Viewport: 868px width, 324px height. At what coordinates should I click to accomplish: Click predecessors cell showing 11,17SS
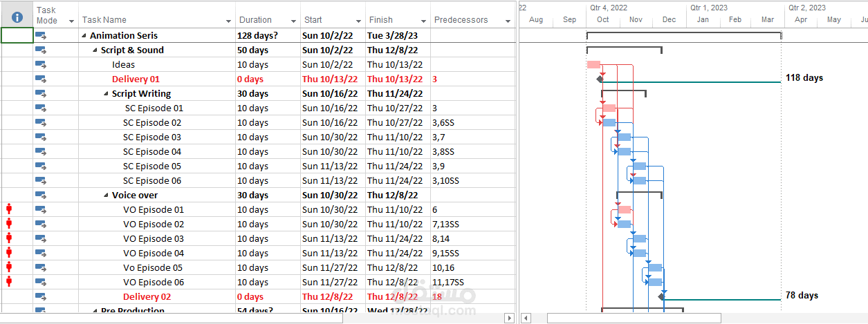tap(472, 282)
